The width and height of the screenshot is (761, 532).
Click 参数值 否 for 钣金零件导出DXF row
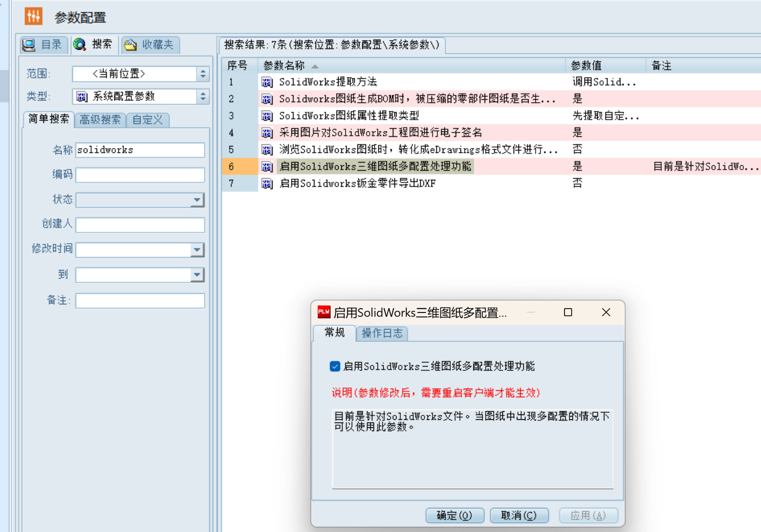577,184
